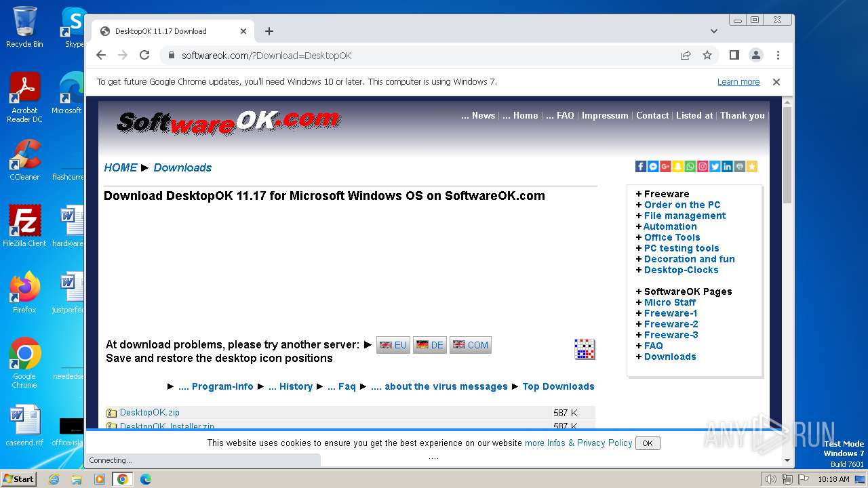
Task: Open Google Chrome desktop shortcut
Action: 24,363
